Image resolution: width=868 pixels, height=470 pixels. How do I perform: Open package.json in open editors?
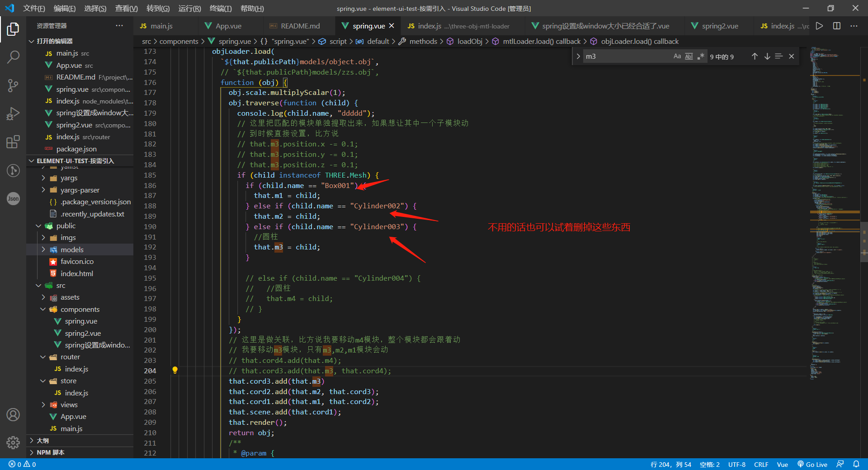point(76,149)
